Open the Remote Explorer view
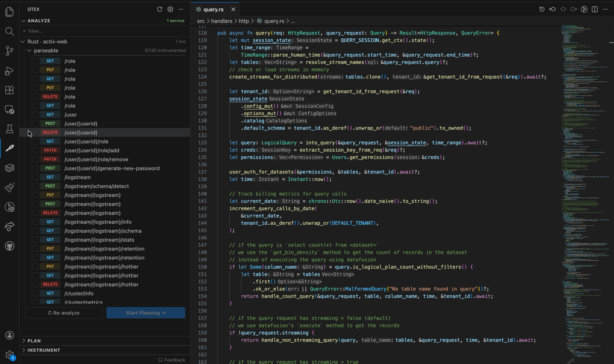The width and height of the screenshot is (614, 364). [9, 110]
